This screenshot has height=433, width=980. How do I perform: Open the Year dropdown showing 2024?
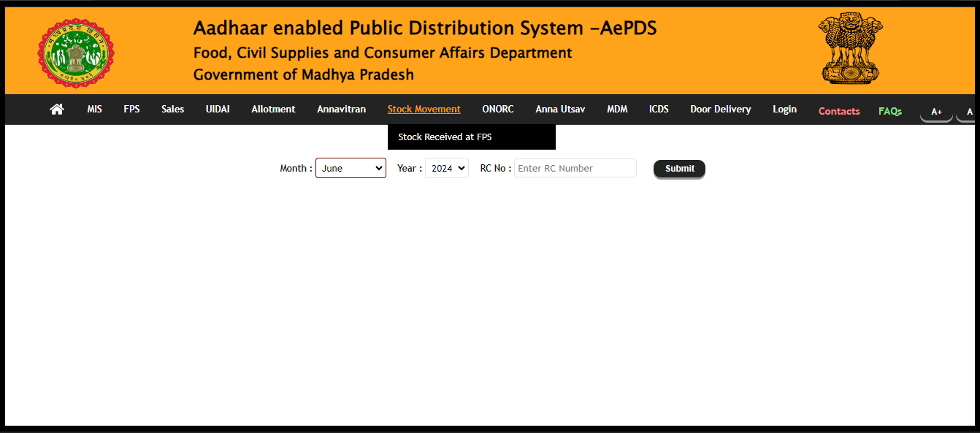[x=447, y=168]
